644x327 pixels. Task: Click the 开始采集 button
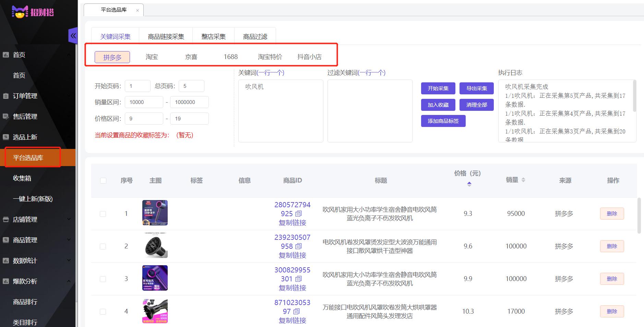click(438, 88)
